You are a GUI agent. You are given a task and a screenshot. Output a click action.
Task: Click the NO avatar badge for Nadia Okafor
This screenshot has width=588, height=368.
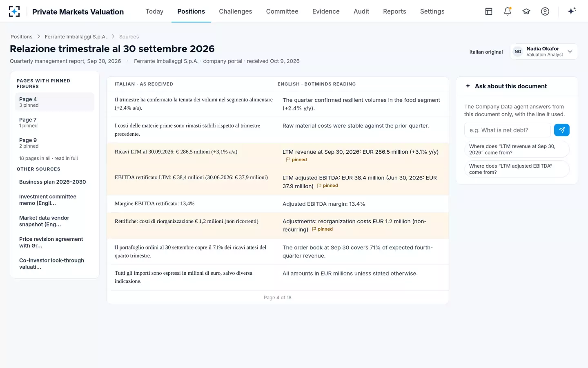(518, 52)
